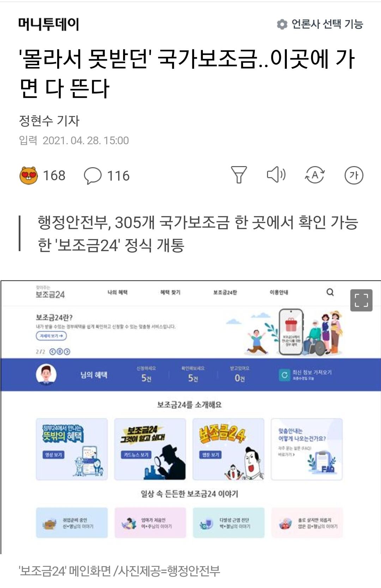Play article audio with speaker icon
Viewport: 381px width, 588px height.
click(276, 175)
